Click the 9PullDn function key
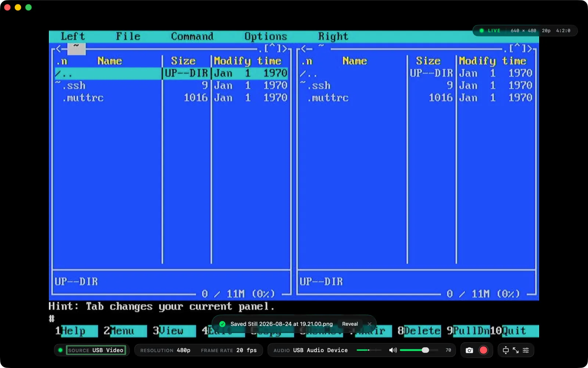The height and width of the screenshot is (368, 588). click(468, 331)
